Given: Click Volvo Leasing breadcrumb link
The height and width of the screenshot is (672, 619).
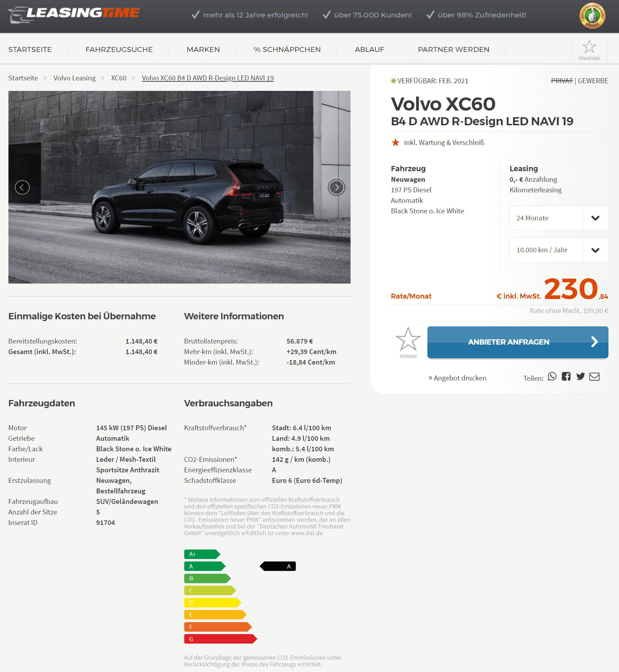Looking at the screenshot, I should tap(74, 78).
